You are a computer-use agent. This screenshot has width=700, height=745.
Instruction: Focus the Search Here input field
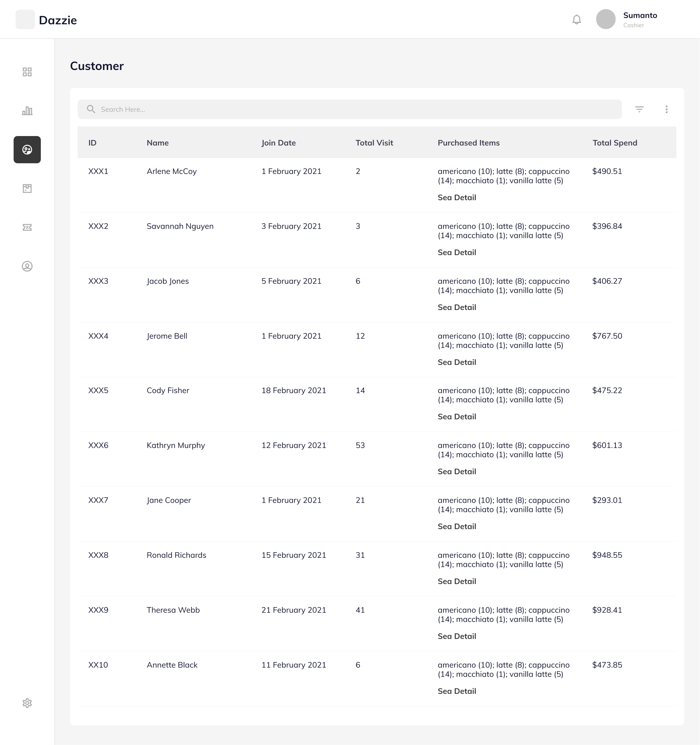tap(350, 109)
